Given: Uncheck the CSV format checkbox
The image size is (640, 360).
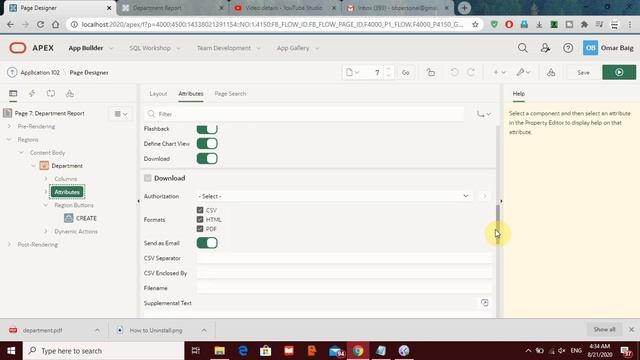Looking at the screenshot, I should [x=200, y=210].
